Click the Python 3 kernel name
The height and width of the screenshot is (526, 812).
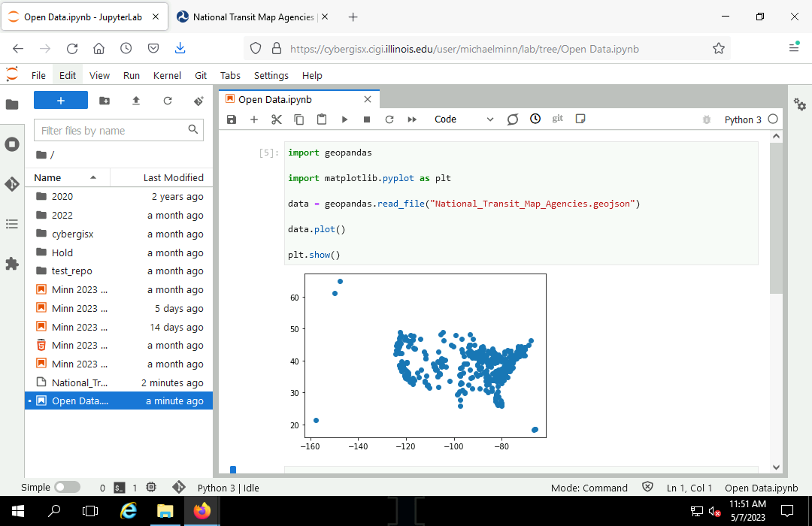742,119
